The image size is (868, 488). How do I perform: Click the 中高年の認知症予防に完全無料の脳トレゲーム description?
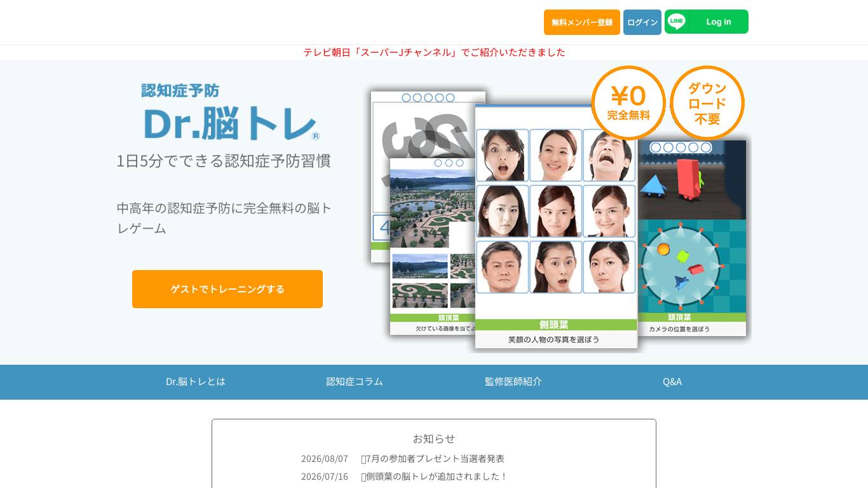224,218
